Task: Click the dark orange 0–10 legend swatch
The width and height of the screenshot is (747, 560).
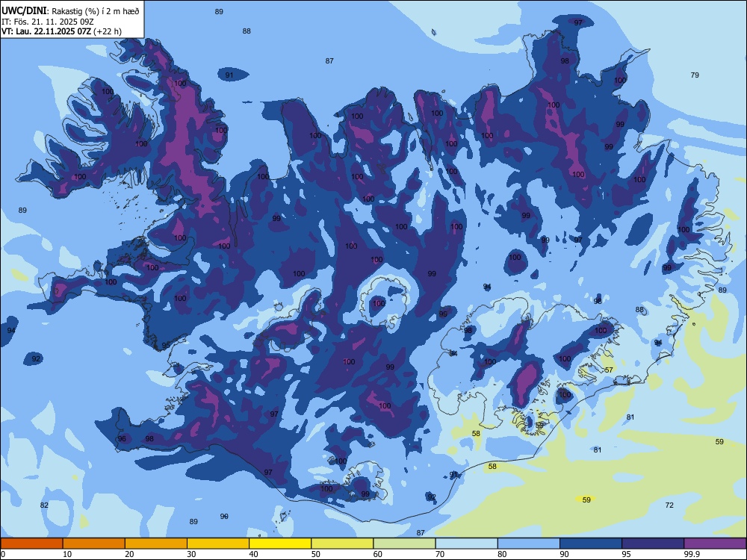Action: click(x=31, y=544)
